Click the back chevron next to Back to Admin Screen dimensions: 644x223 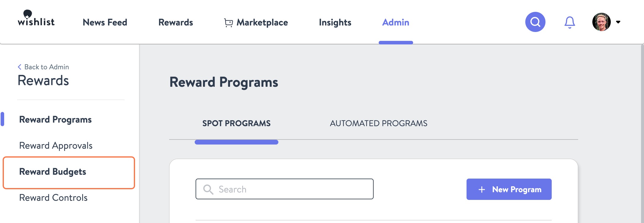coord(20,67)
